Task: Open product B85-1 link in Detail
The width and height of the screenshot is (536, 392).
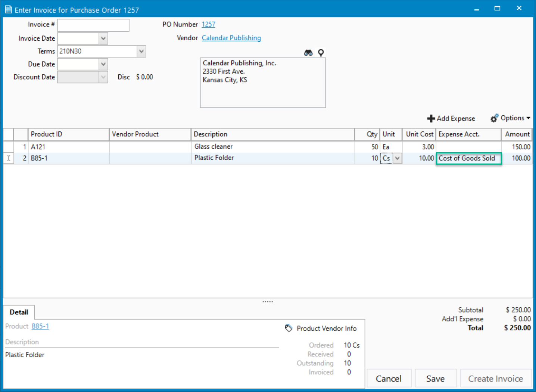Action: [x=40, y=326]
